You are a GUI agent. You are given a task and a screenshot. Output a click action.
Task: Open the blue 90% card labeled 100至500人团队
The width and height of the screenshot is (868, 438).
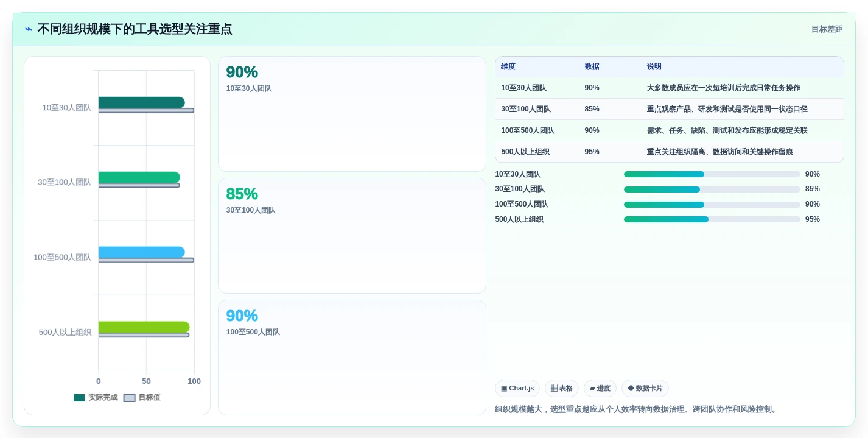(x=352, y=358)
